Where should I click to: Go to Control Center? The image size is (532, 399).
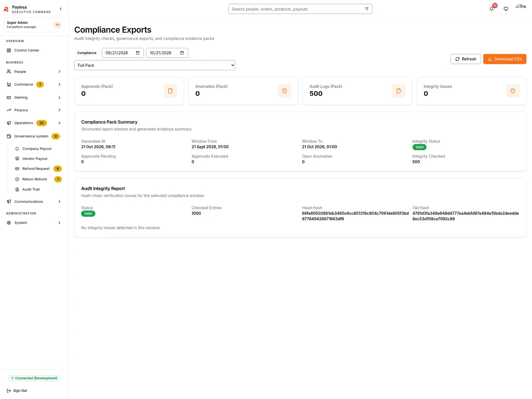pyautogui.click(x=34, y=51)
